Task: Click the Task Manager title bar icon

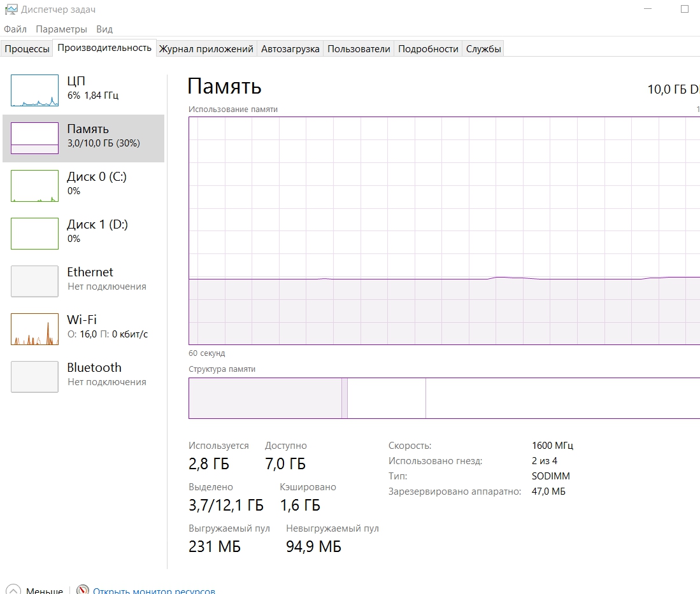Action: 11,10
